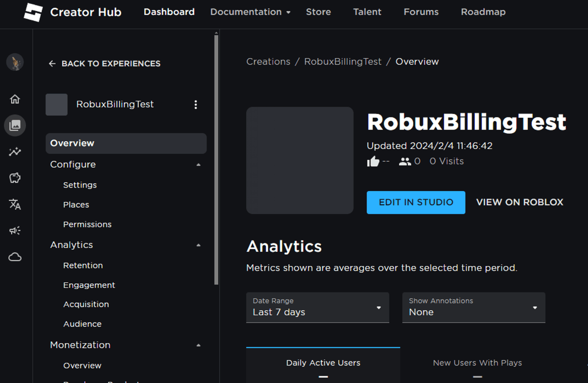Click the active players people icon

pos(405,162)
